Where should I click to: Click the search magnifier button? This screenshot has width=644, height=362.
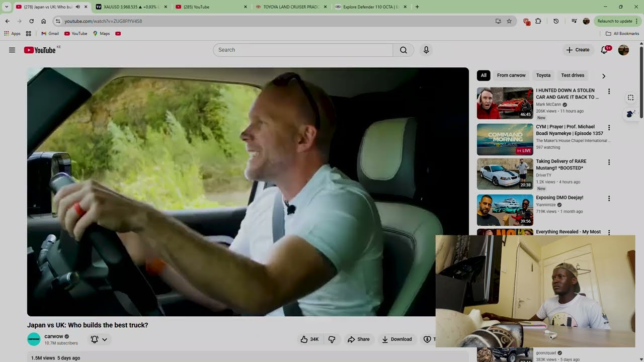(404, 50)
